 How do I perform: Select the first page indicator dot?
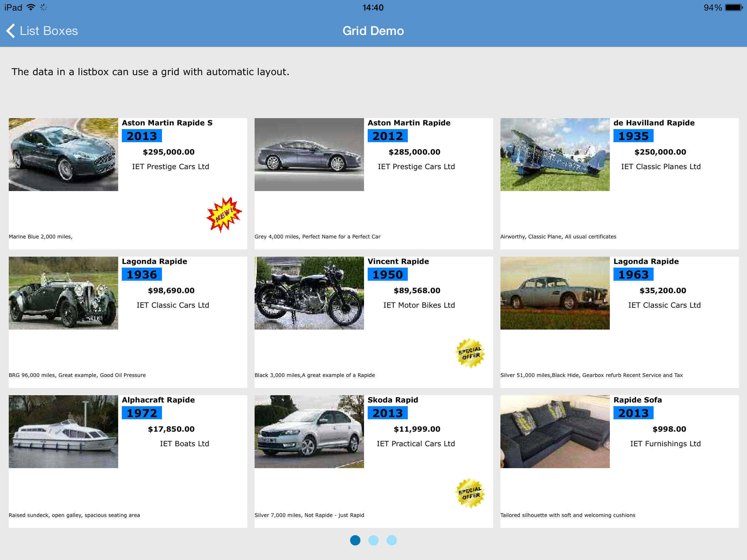[355, 540]
